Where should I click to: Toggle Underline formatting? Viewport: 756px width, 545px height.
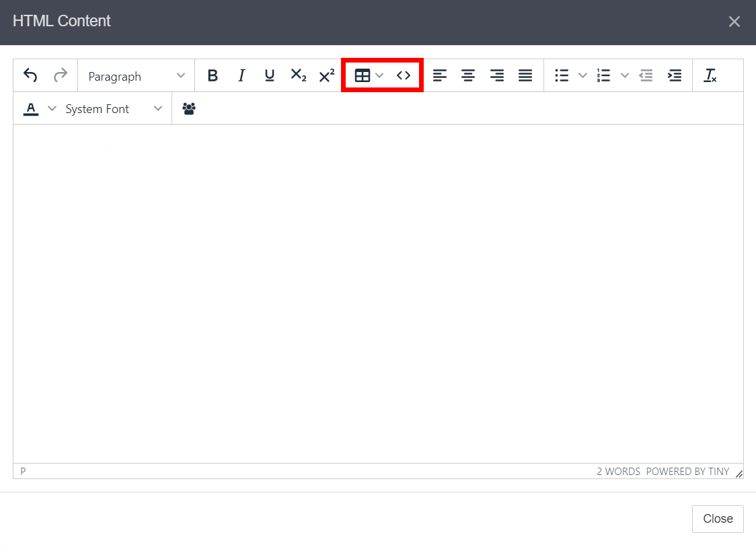pyautogui.click(x=270, y=75)
